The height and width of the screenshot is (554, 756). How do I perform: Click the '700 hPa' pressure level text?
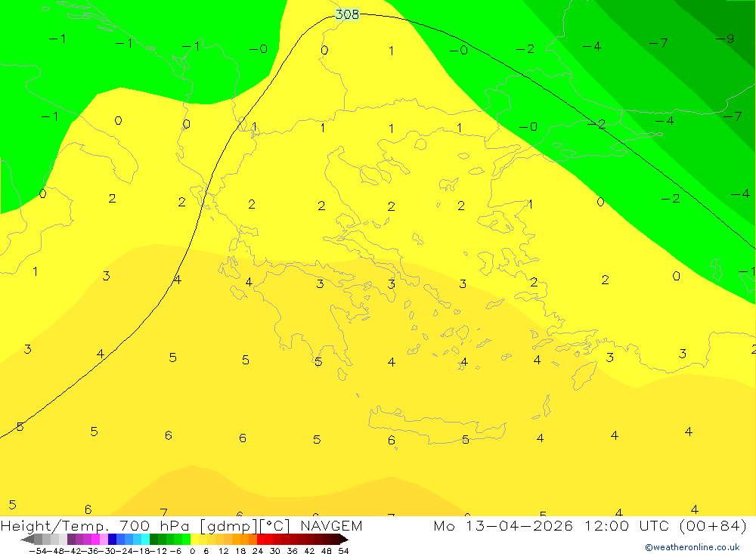pos(154,525)
